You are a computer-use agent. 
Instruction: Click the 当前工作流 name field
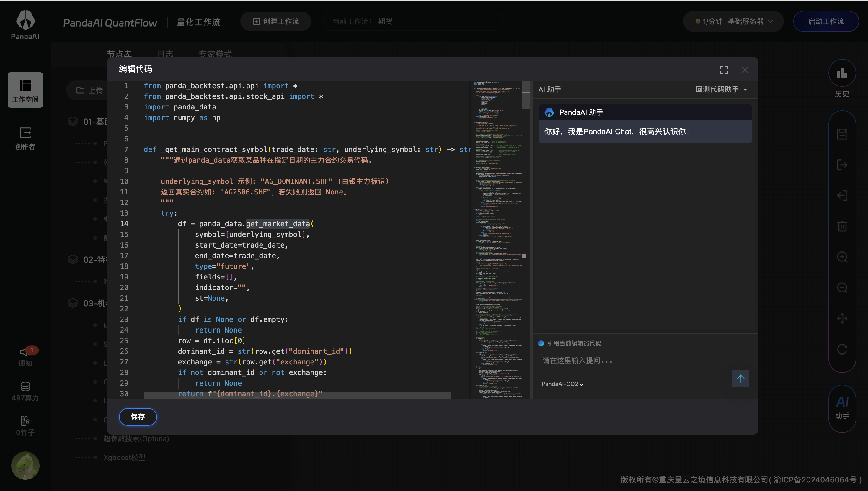412,21
